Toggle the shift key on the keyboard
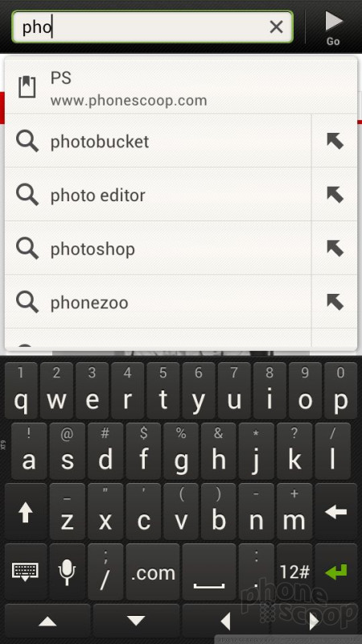This screenshot has width=362, height=644. tap(26, 512)
